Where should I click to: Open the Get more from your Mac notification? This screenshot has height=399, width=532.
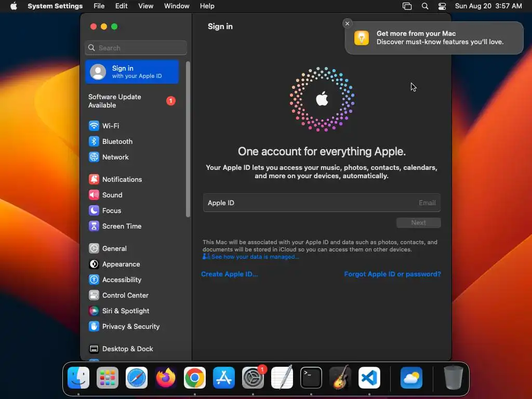click(434, 38)
